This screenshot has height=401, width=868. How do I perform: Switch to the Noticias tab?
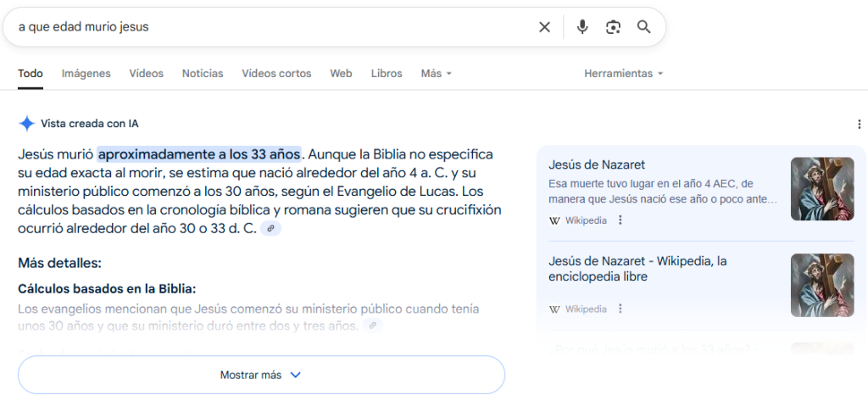203,74
